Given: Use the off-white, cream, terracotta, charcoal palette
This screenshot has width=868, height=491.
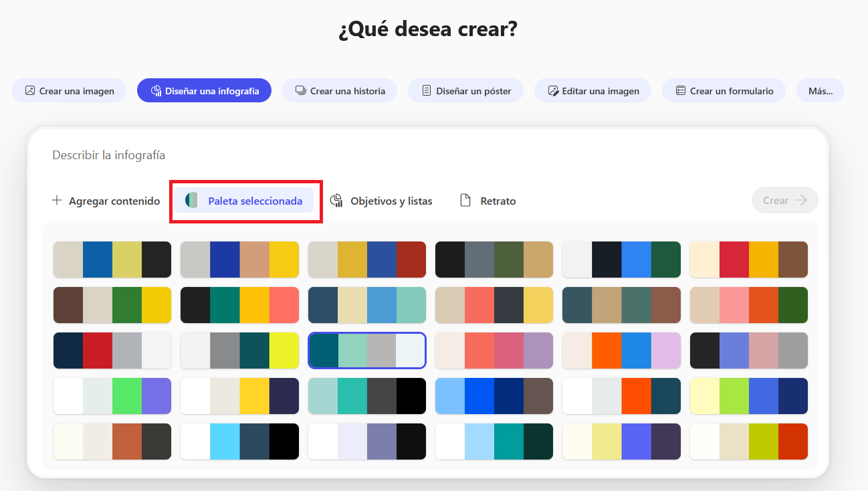Looking at the screenshot, I should click(112, 441).
